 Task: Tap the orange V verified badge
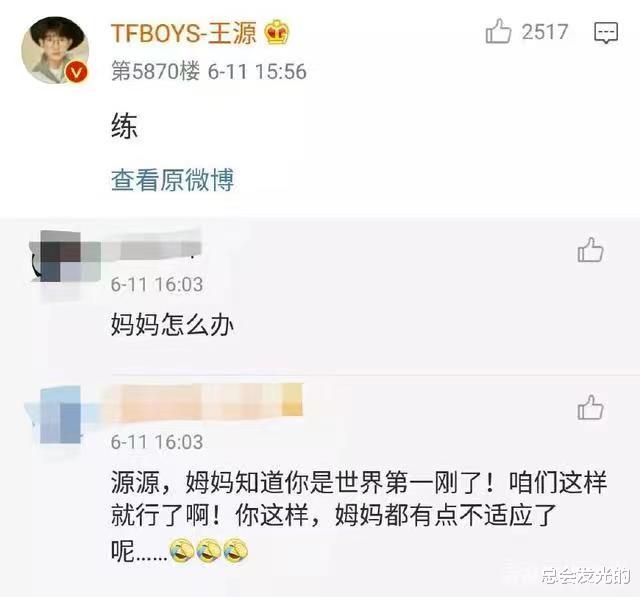[x=77, y=73]
